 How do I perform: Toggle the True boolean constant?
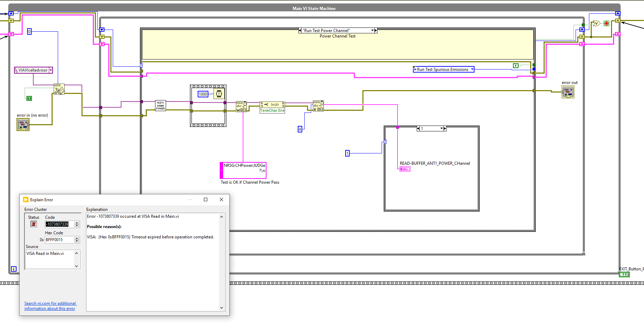click(29, 98)
